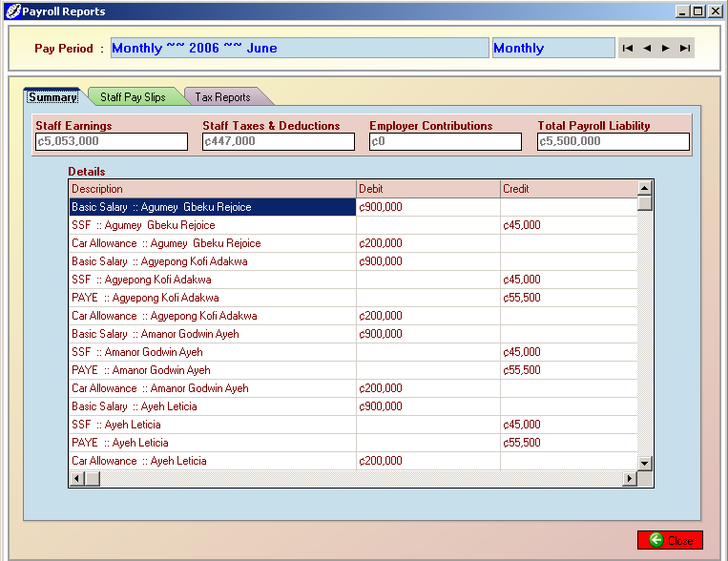Open the Staff Pay Slips tab
The image size is (728, 561).
pyautogui.click(x=133, y=97)
